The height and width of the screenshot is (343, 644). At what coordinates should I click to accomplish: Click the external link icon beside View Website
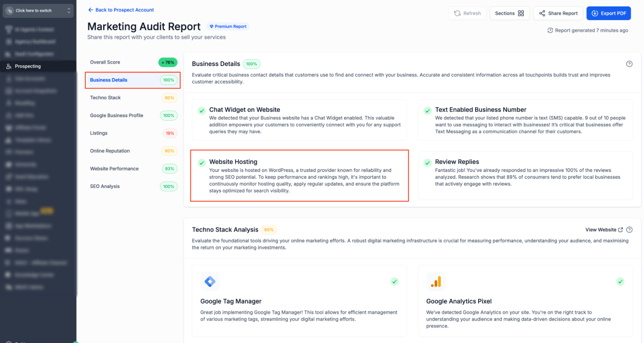[x=621, y=230]
